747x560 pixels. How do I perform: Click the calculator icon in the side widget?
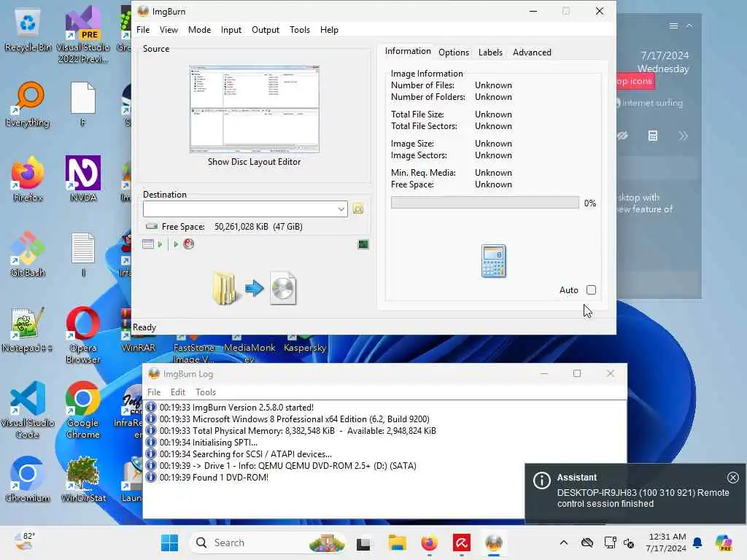click(653, 136)
